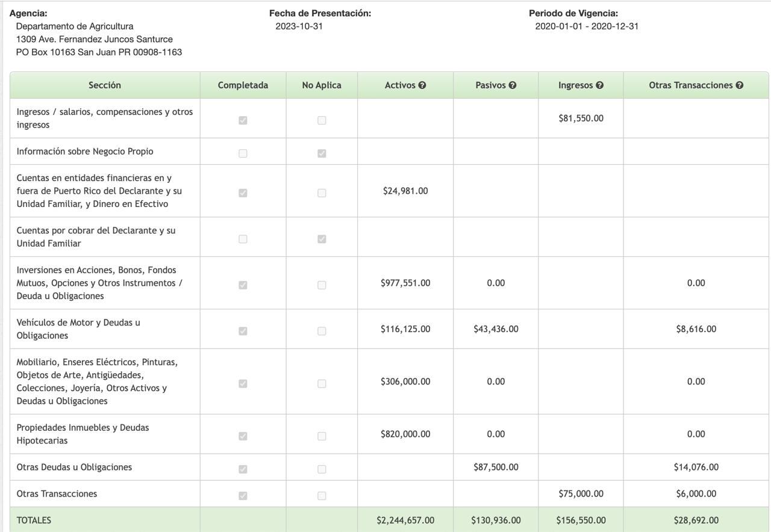
Task: Click the $2,244,657.00 total Activos cell
Action: [405, 521]
